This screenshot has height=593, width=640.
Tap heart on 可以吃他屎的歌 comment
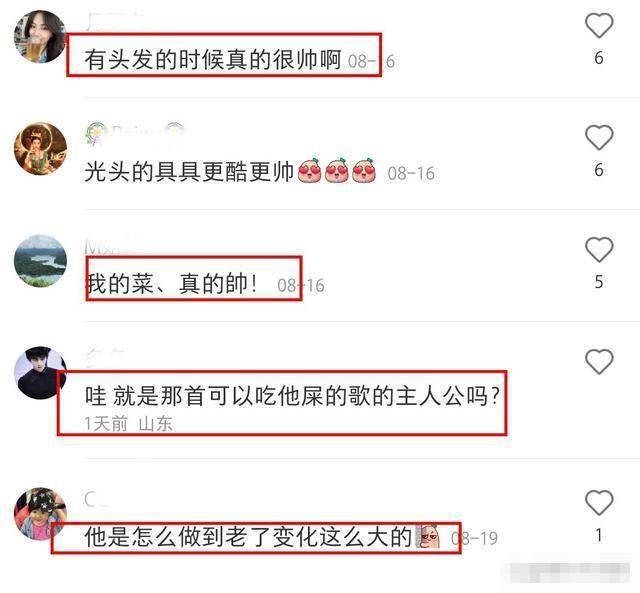click(x=599, y=362)
